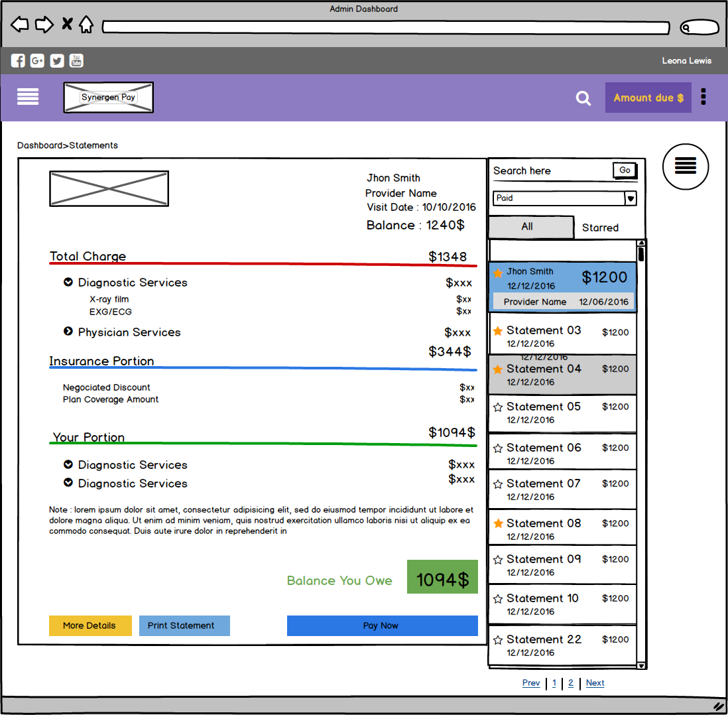Image resolution: width=728 pixels, height=715 pixels.
Task: Open the Paid status dropdown arrow
Action: pos(630,198)
